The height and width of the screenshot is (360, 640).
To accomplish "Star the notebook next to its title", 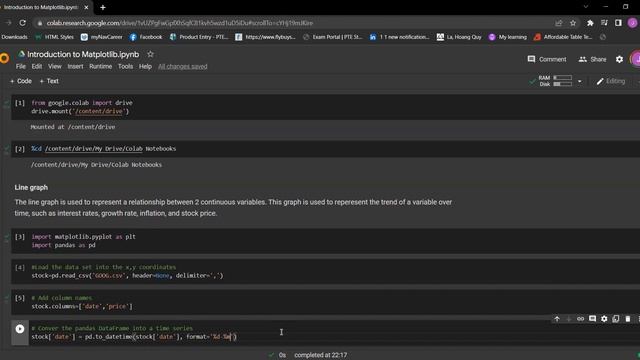I will pos(150,54).
